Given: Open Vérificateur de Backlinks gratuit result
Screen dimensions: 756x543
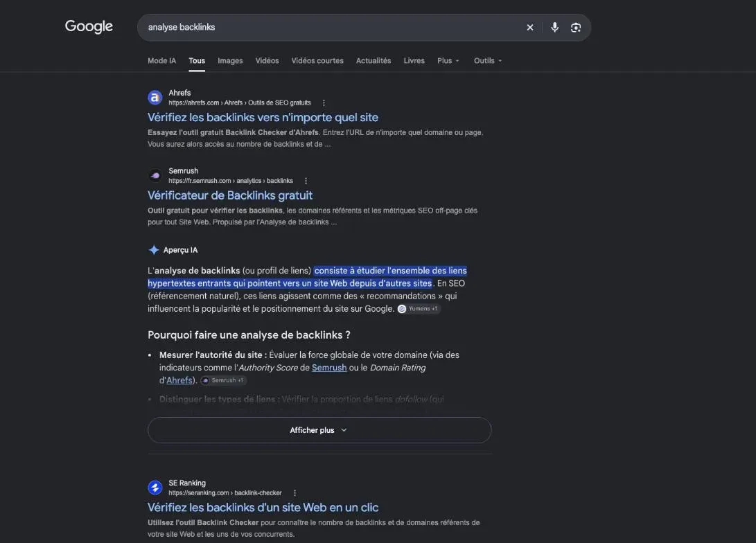Looking at the screenshot, I should point(230,195).
